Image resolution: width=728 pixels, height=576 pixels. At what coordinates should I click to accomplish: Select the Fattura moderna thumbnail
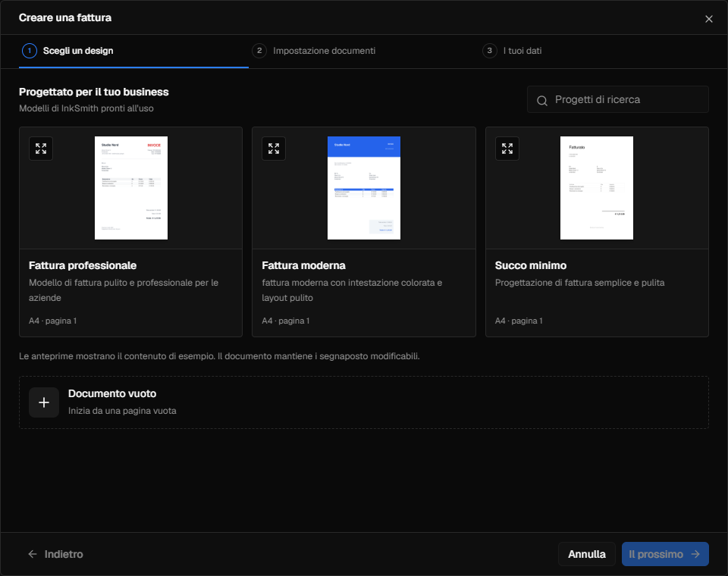pos(364,188)
